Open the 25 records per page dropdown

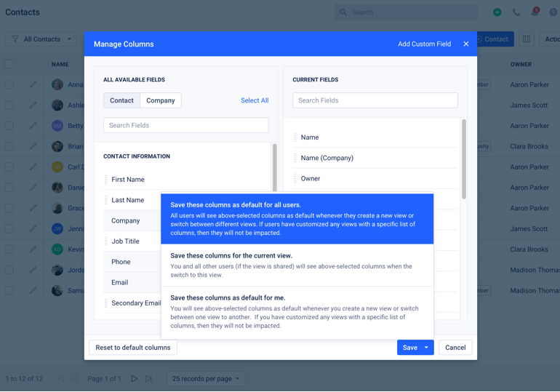206,379
